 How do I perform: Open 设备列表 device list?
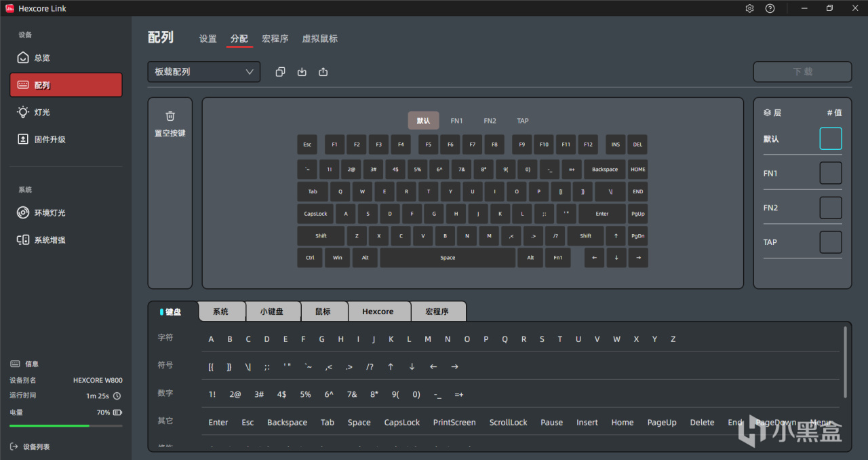pos(31,446)
